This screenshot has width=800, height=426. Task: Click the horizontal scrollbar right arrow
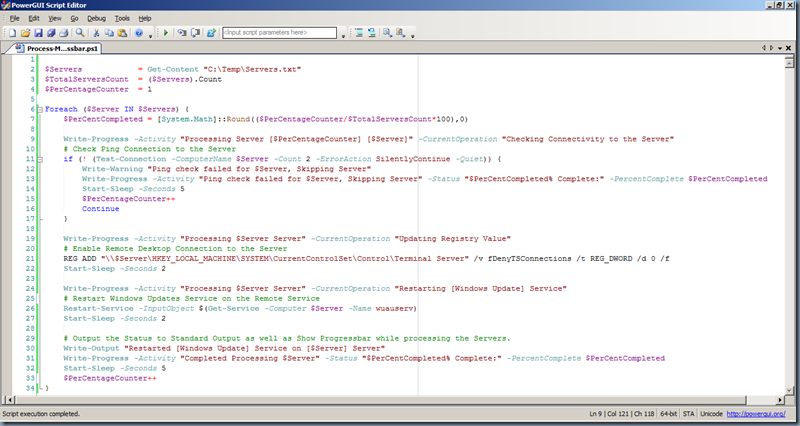click(x=780, y=400)
